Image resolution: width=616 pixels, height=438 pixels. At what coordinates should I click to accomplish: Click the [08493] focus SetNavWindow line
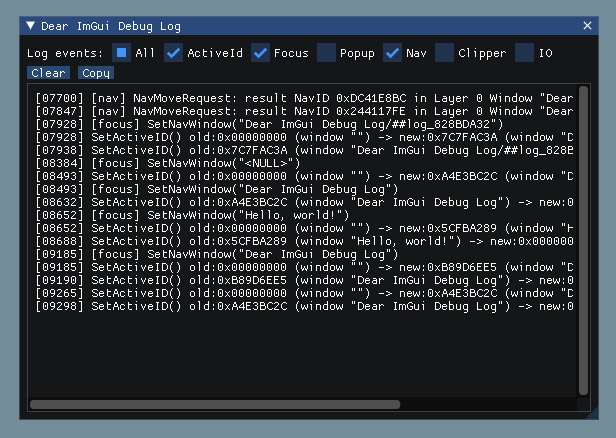click(217, 189)
